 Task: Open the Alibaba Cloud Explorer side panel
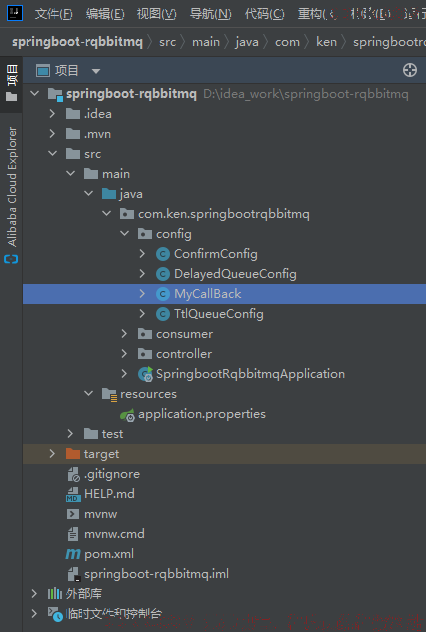pos(11,195)
